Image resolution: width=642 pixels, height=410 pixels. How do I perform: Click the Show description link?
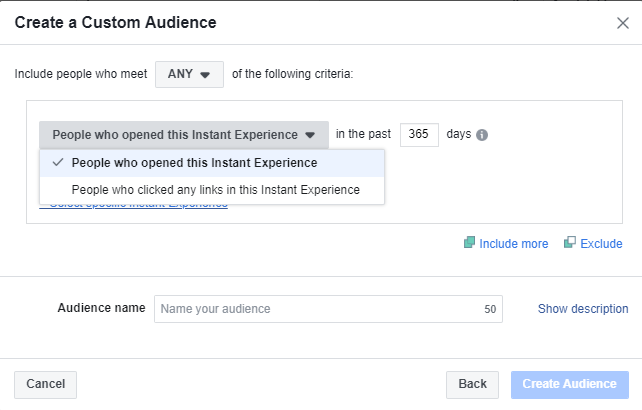click(x=583, y=309)
